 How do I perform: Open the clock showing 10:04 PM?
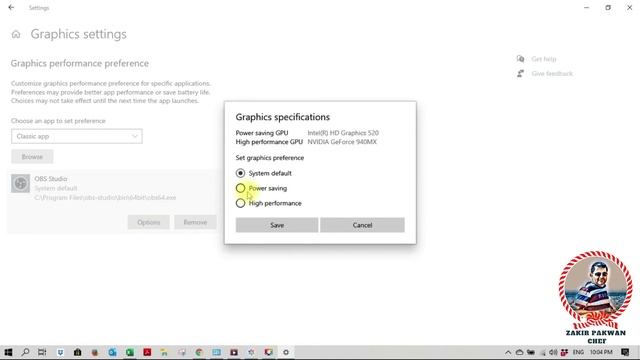[x=601, y=352]
